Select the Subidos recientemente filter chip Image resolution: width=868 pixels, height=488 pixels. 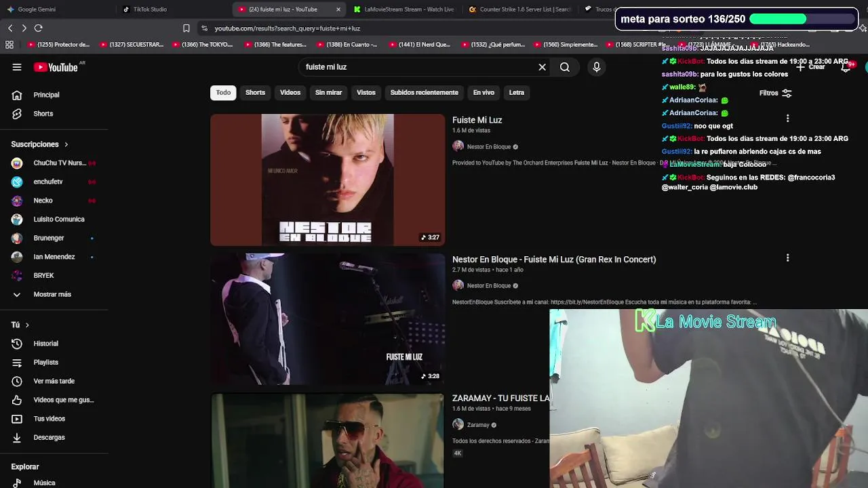425,93
